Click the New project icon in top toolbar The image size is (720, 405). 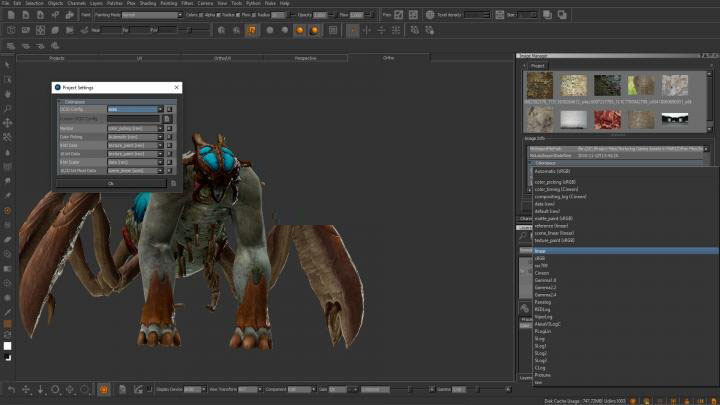[11, 15]
